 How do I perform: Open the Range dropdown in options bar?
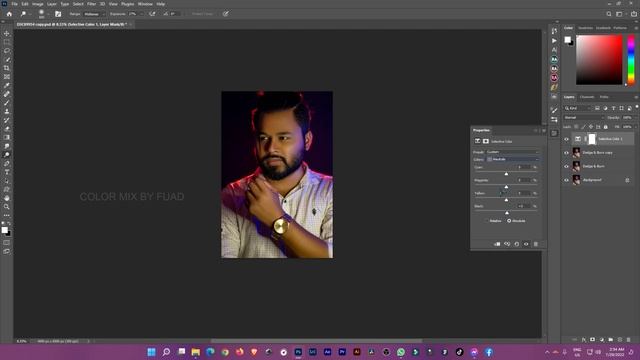[94, 14]
